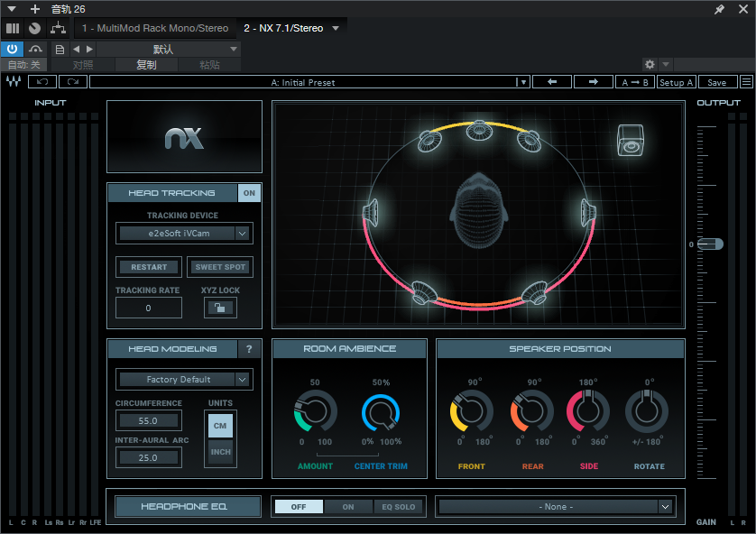This screenshot has height=534, width=756.
Task: Enable EQ SOLO mode
Action: [398, 507]
